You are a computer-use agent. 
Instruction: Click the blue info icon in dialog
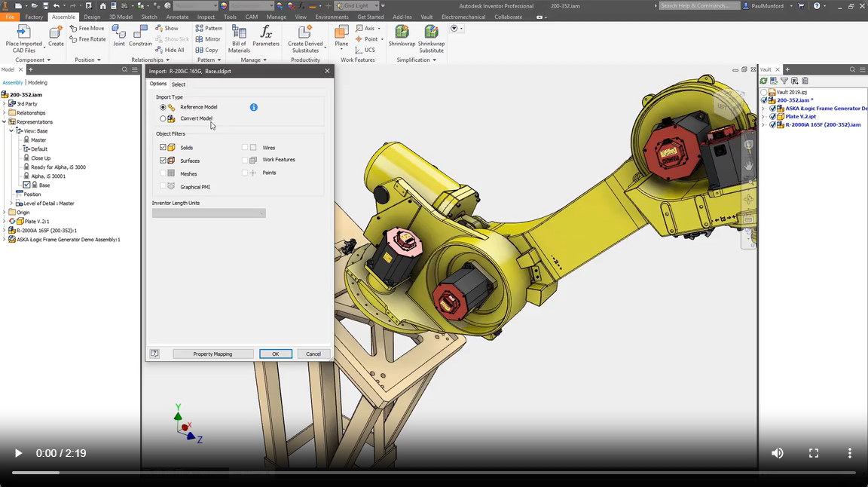pos(254,107)
